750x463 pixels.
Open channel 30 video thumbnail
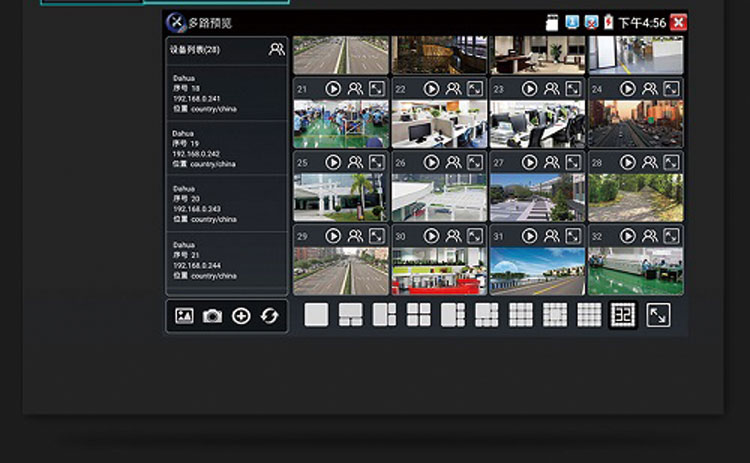439,271
